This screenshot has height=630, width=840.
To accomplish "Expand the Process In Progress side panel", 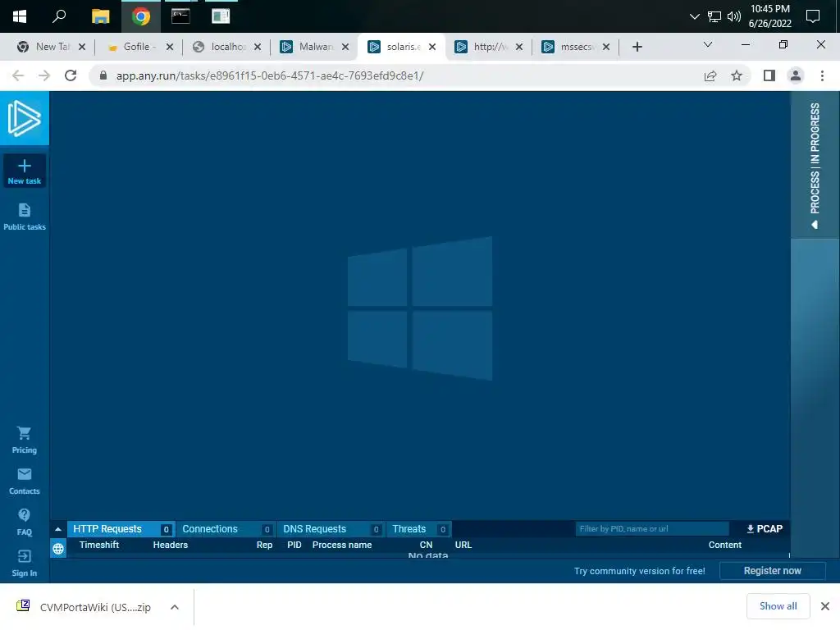I will [x=815, y=166].
